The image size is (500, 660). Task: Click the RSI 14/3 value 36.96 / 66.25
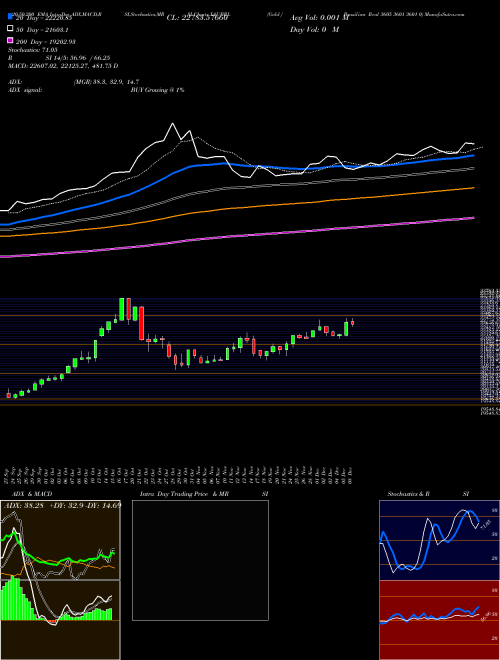(78, 58)
